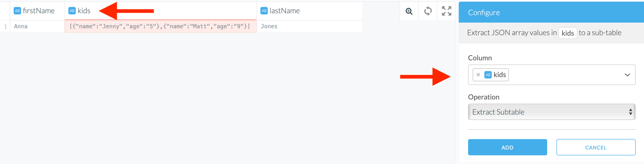The width and height of the screenshot is (644, 164).
Task: Click the AB type icon on kids header
Action: [72, 11]
